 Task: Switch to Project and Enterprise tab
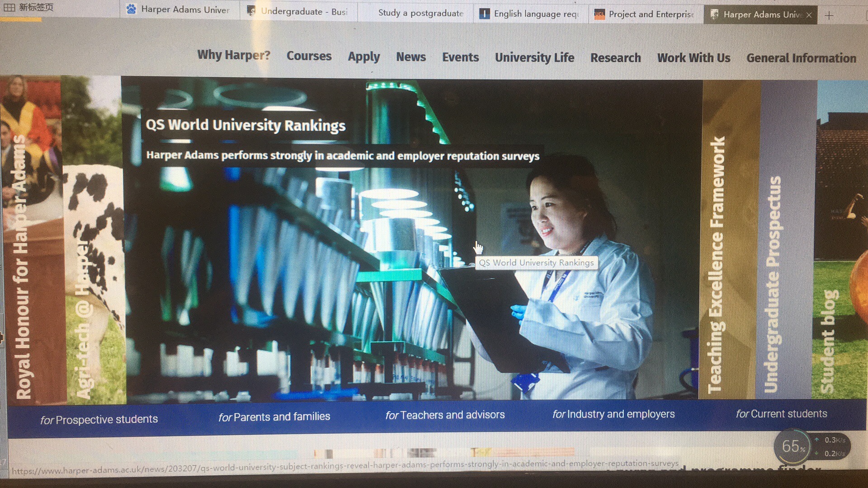(646, 14)
